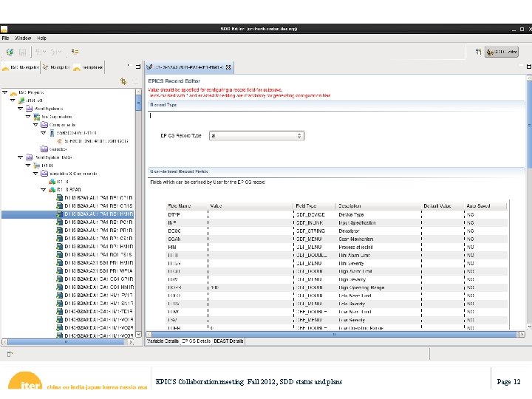Click the Variables & Commands folder icon
Viewport: 532px width, 399px height.
(x=44, y=174)
